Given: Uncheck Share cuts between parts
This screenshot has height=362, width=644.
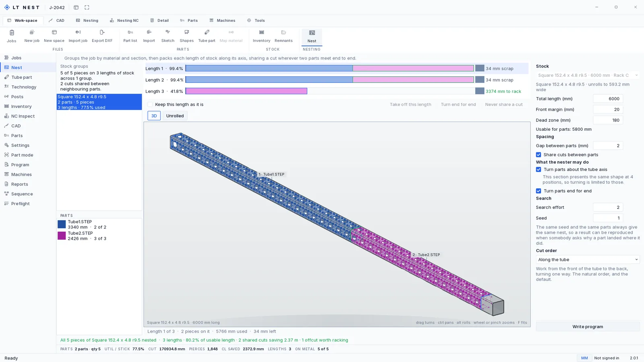Looking at the screenshot, I should click(539, 154).
